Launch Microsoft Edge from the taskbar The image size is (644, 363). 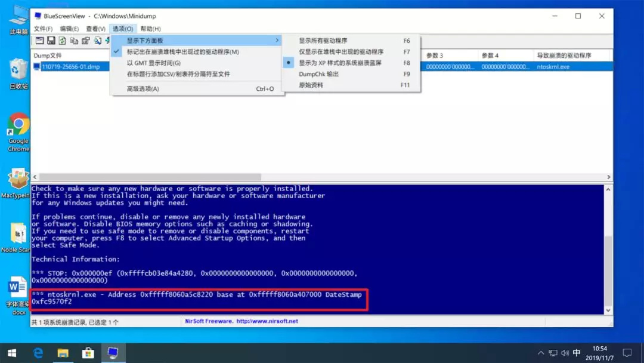pos(38,352)
